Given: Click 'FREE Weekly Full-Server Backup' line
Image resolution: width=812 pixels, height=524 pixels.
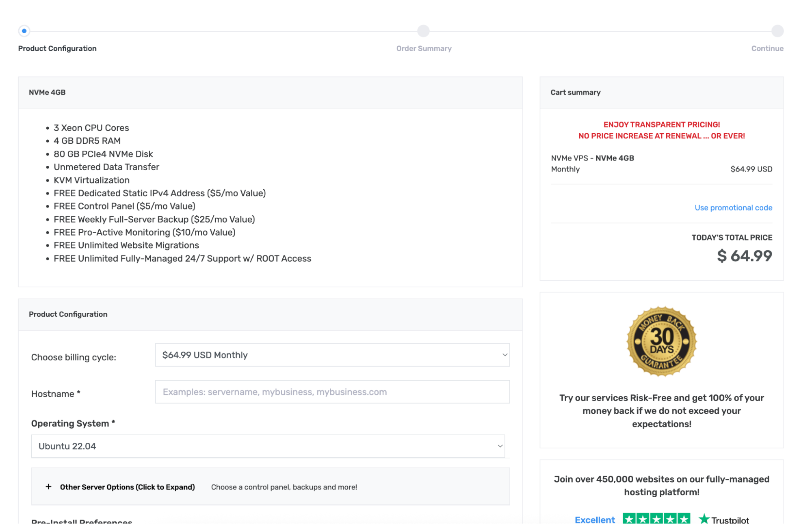Looking at the screenshot, I should [154, 219].
